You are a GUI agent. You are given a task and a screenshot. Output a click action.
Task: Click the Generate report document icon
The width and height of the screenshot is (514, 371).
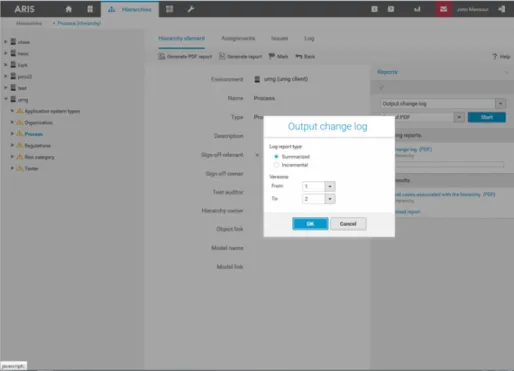tap(222, 56)
